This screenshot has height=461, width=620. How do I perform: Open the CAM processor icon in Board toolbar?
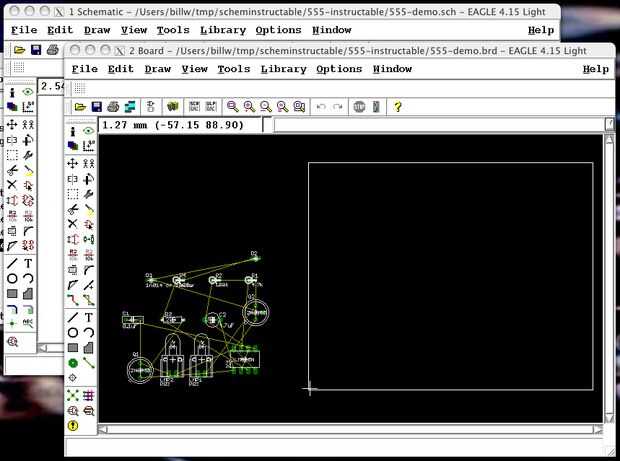tap(130, 107)
